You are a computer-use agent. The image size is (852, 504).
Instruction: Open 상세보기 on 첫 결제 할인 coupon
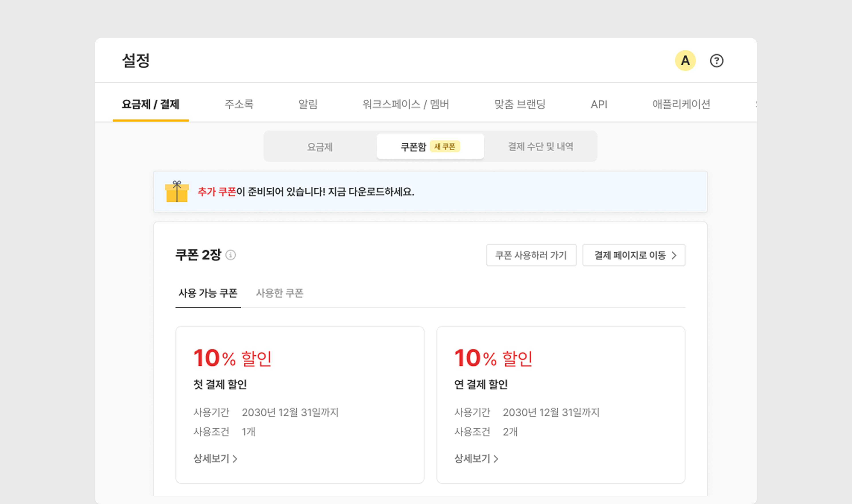215,459
